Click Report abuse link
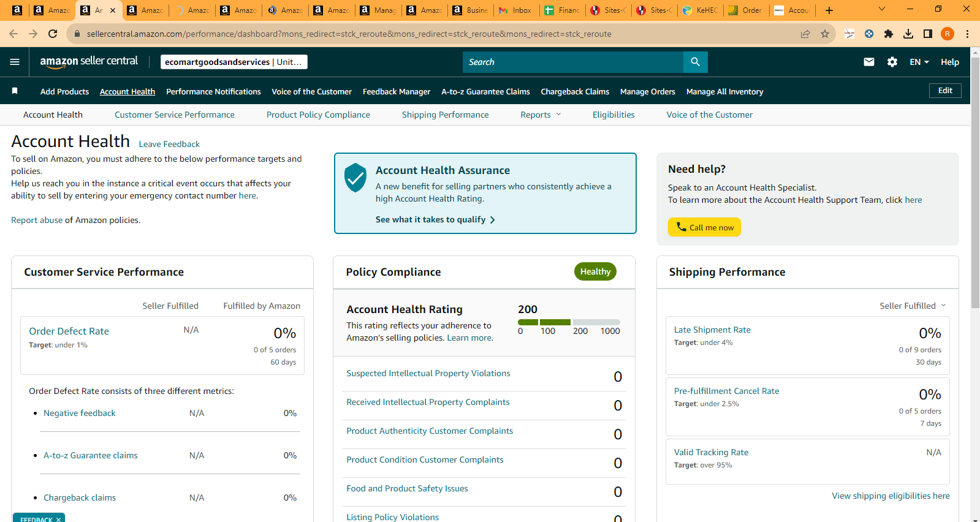The width and height of the screenshot is (980, 522). 37,220
